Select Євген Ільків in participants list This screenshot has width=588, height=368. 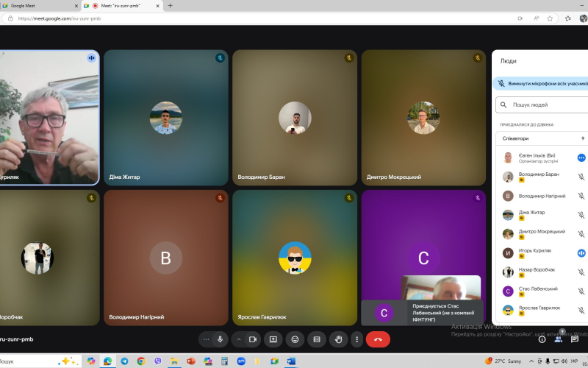(540, 158)
